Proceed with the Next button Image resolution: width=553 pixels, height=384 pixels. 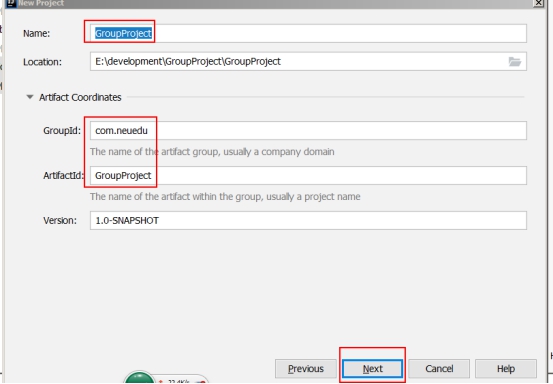pyautogui.click(x=372, y=368)
